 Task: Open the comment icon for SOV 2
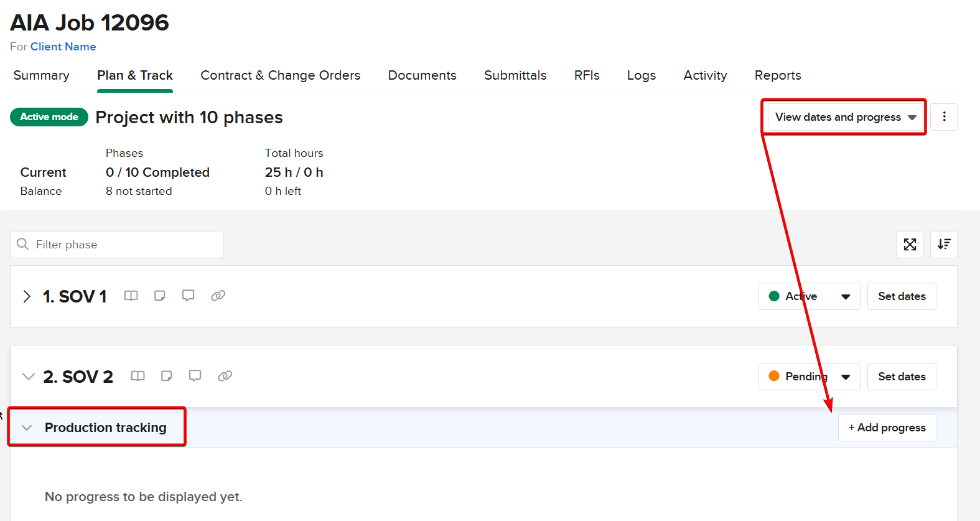tap(195, 376)
